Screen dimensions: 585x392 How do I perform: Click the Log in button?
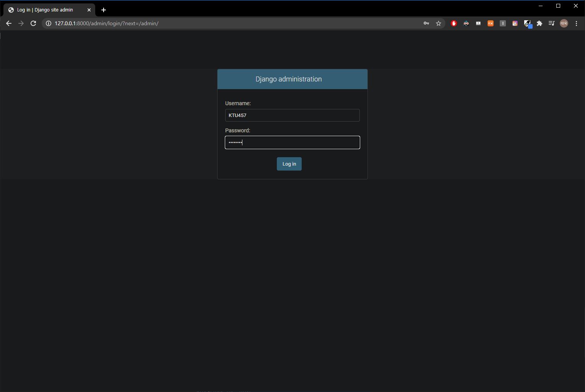[x=289, y=164]
